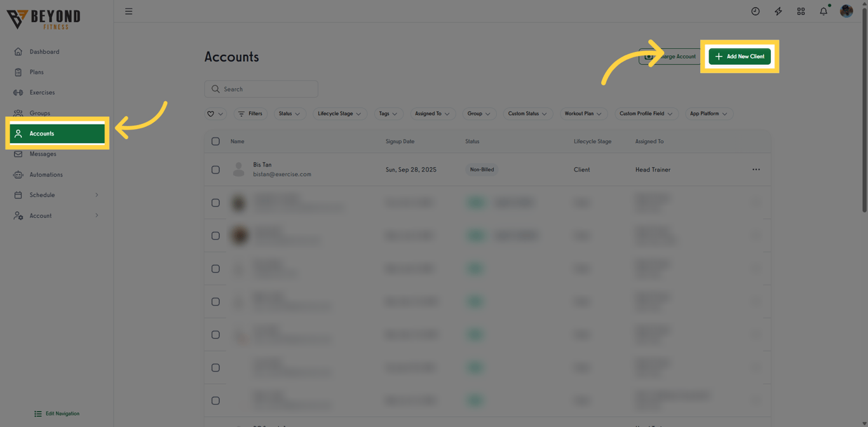Click inside the Search field
868x427 pixels.
pos(261,88)
